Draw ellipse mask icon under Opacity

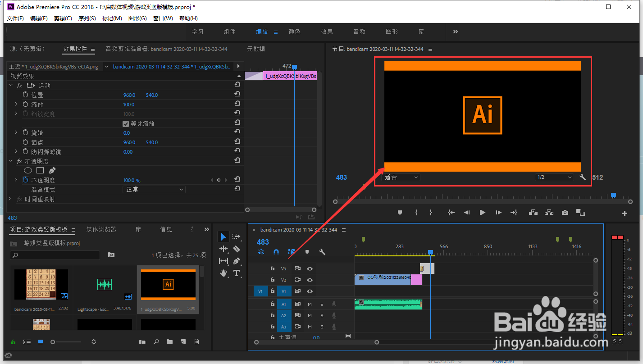click(28, 171)
